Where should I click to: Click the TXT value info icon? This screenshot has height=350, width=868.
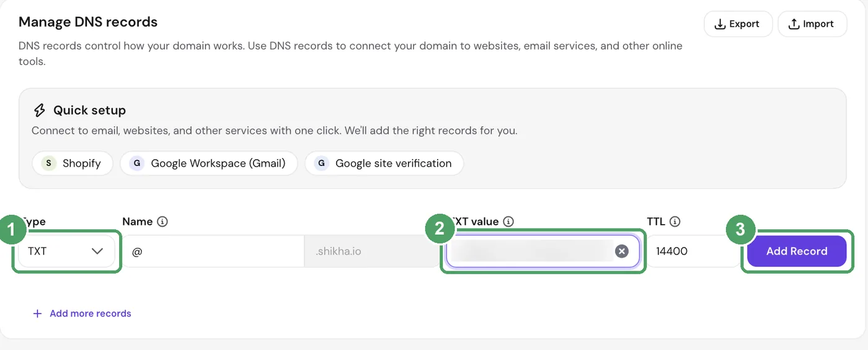point(508,222)
